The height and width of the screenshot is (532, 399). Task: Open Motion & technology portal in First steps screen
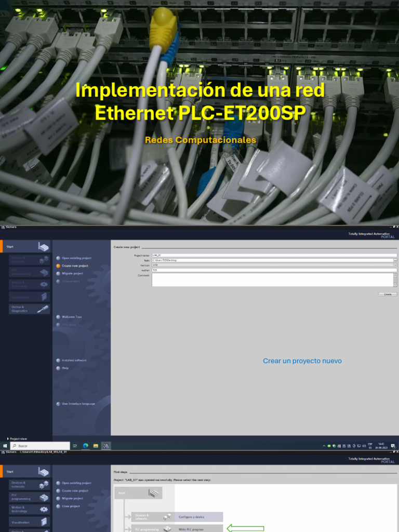tap(29, 509)
